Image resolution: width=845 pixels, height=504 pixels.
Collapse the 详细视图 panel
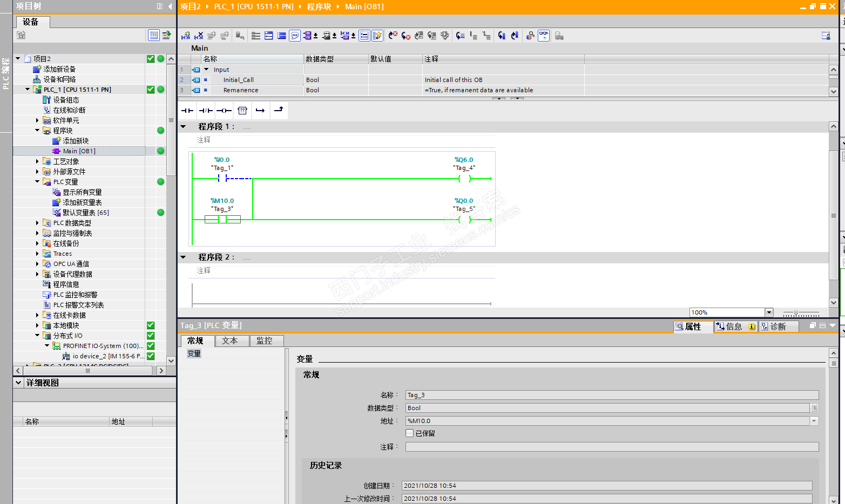pos(18,383)
